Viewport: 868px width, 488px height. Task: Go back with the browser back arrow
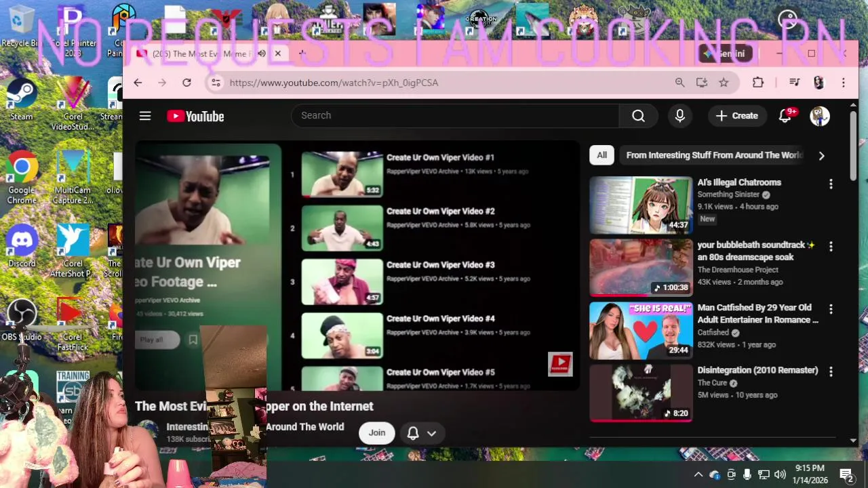pyautogui.click(x=138, y=83)
